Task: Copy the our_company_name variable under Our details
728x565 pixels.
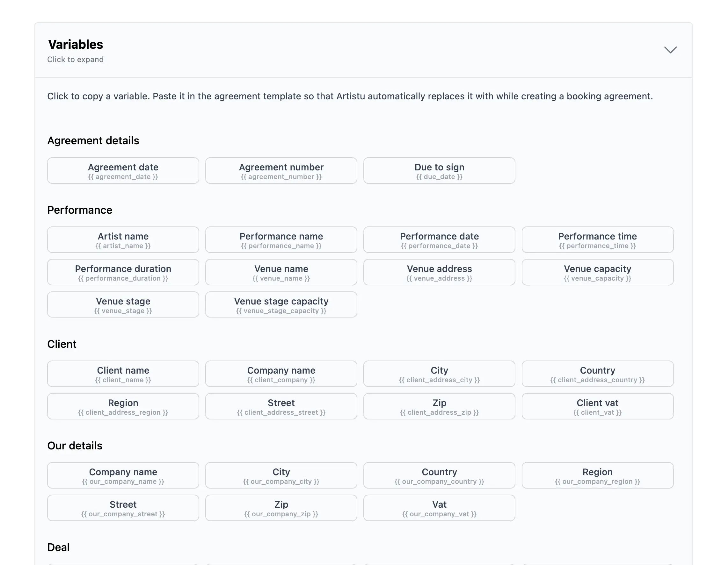Action: pyautogui.click(x=123, y=476)
